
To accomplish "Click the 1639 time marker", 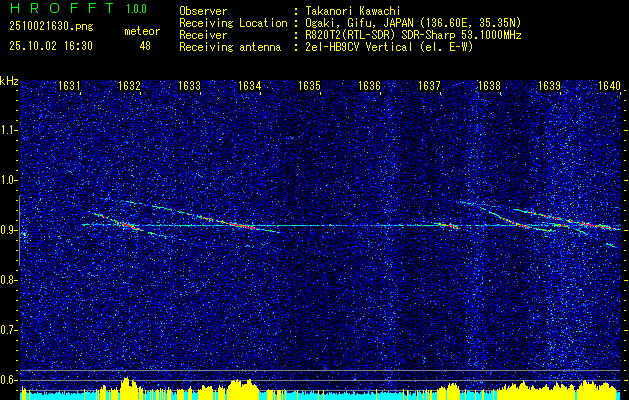I will (549, 86).
